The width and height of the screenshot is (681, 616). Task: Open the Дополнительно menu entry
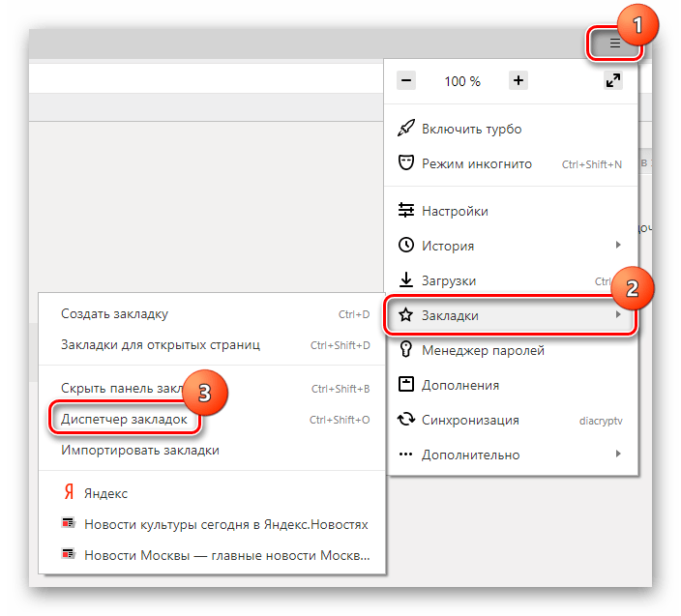click(x=511, y=455)
